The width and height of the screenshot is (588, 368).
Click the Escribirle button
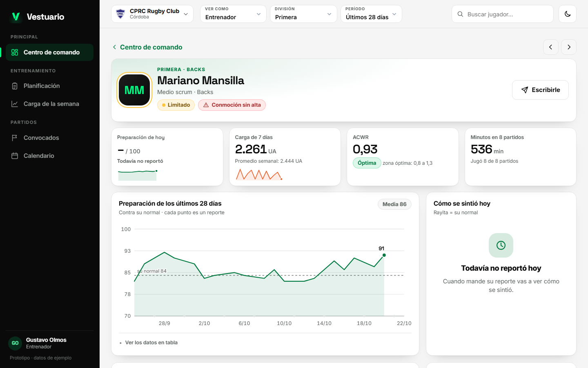pyautogui.click(x=540, y=90)
